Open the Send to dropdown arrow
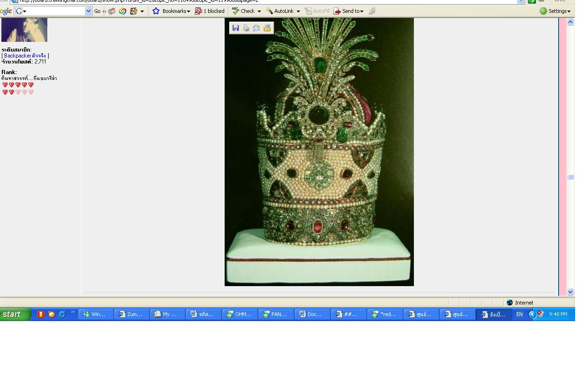This screenshot has width=588, height=368. (362, 11)
